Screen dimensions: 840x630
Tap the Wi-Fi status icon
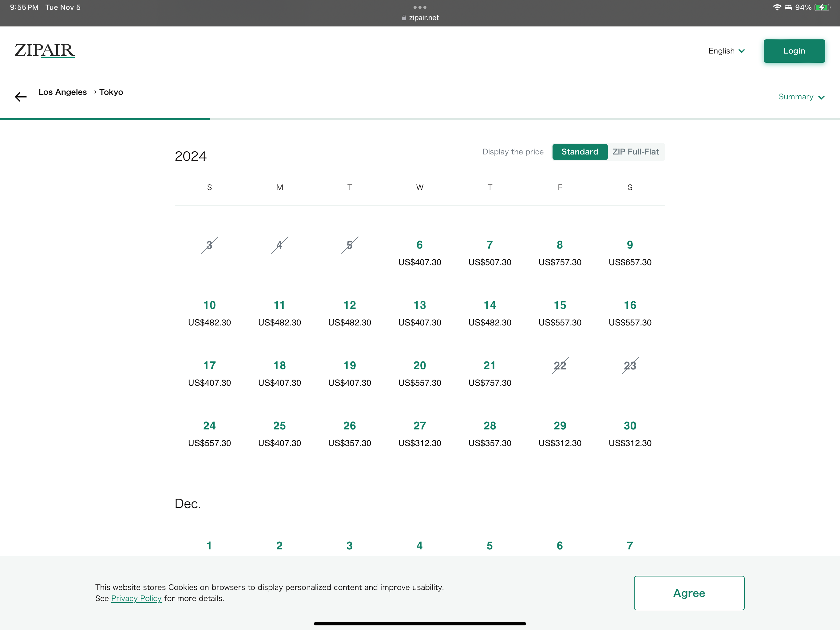click(777, 7)
